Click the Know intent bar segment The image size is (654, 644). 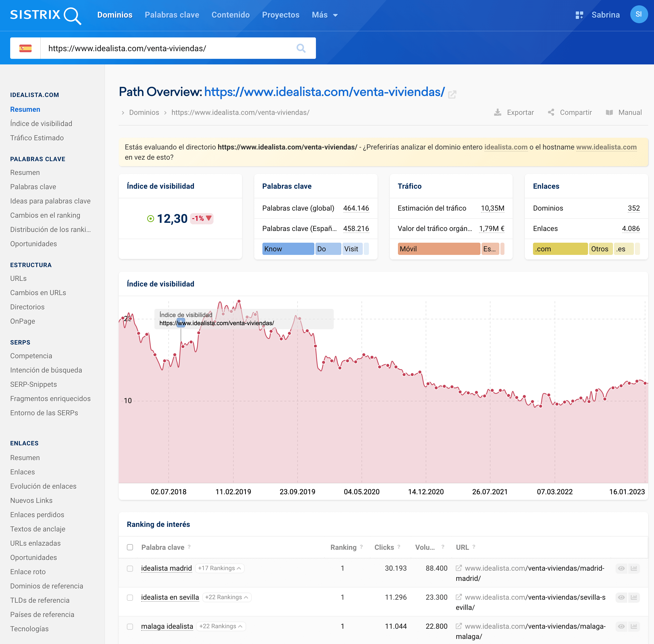tap(288, 249)
